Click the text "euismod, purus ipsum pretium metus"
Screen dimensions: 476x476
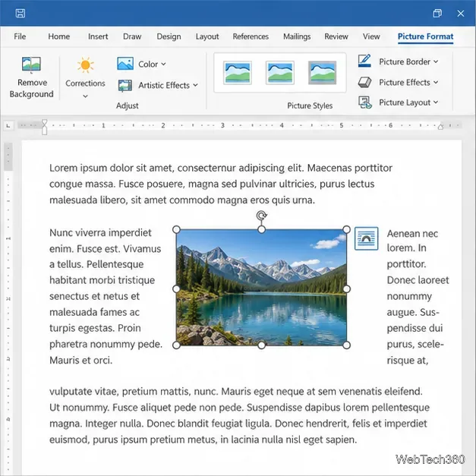tap(132, 440)
